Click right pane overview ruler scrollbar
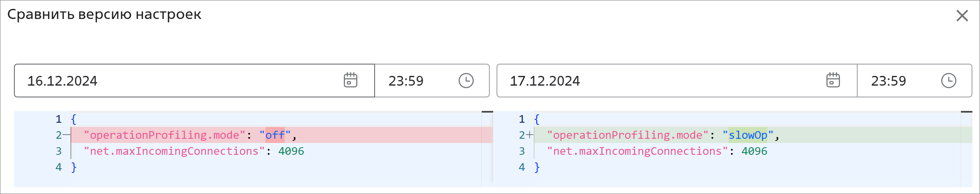 tap(967, 148)
